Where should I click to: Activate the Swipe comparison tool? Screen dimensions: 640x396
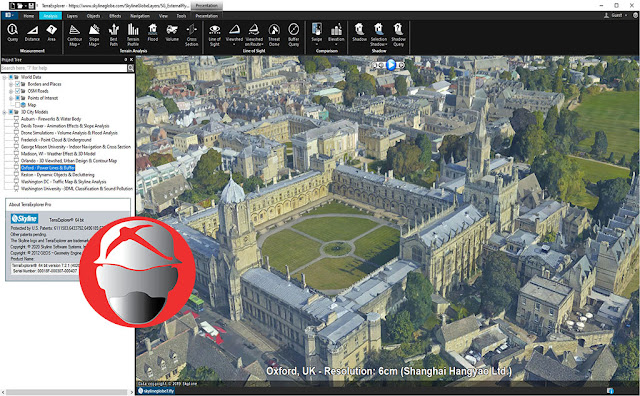pos(317,33)
